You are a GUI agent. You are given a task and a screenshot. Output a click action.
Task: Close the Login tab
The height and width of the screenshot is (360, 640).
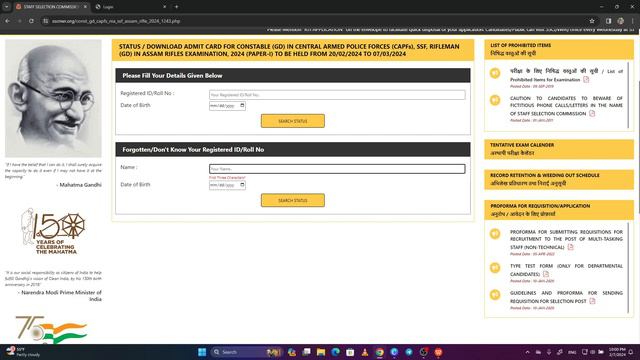coord(164,7)
